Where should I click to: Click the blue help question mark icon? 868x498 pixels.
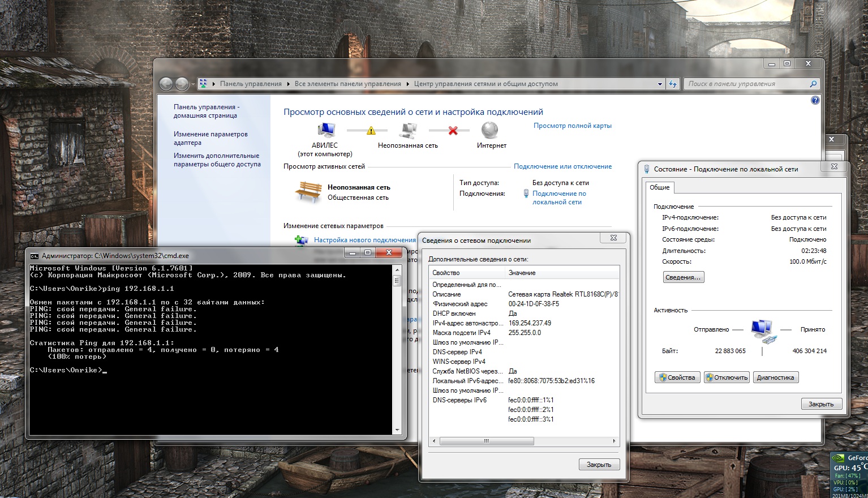coord(815,100)
